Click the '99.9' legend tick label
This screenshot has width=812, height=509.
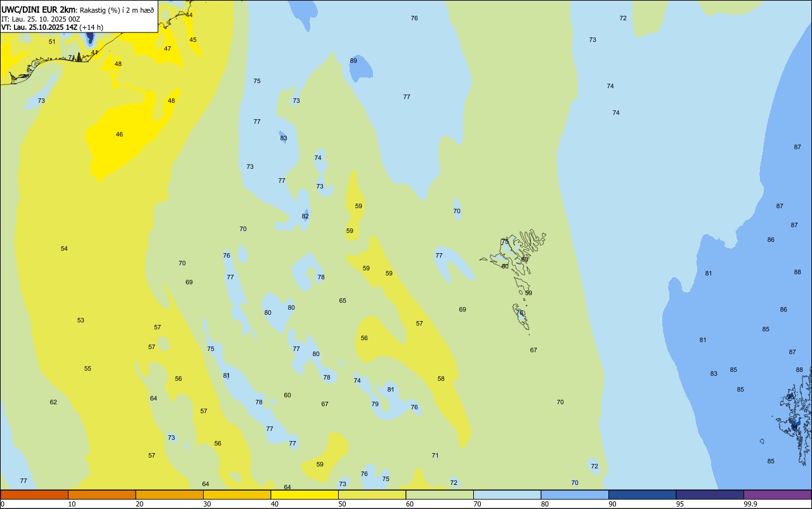(x=750, y=504)
